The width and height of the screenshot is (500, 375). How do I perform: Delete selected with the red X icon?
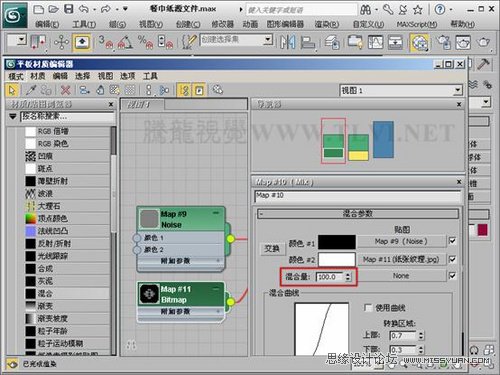click(66, 90)
